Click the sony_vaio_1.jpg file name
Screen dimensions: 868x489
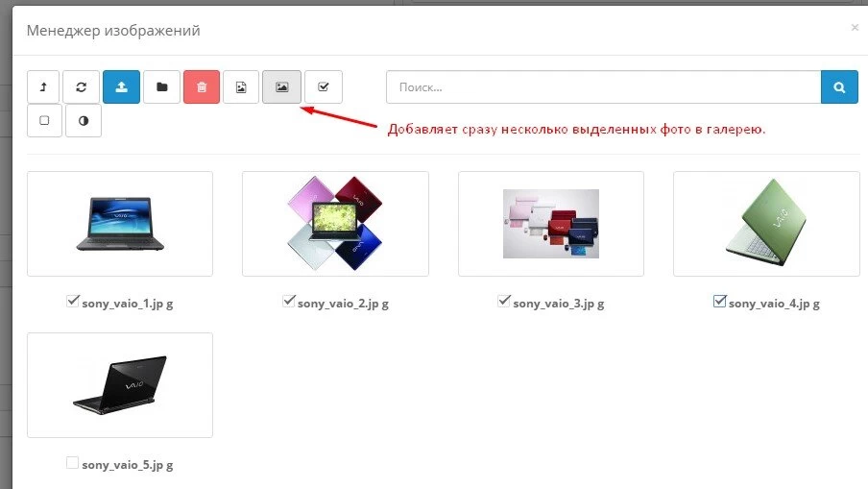point(128,304)
